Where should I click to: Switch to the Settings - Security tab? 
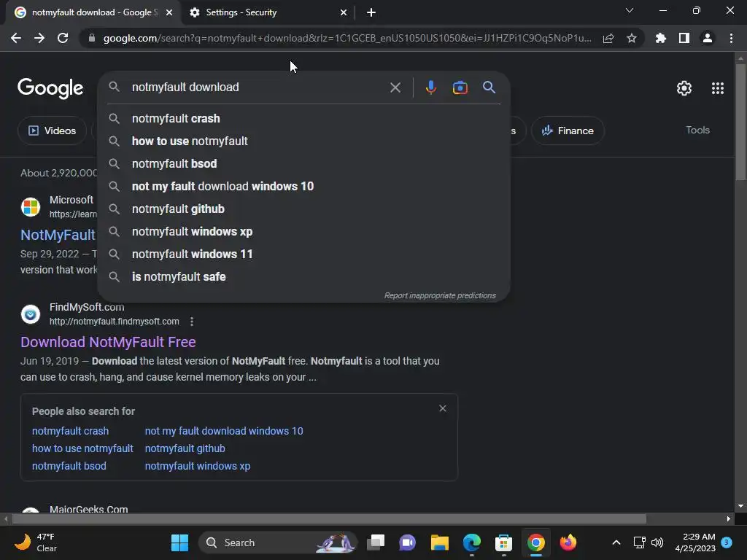tap(268, 12)
